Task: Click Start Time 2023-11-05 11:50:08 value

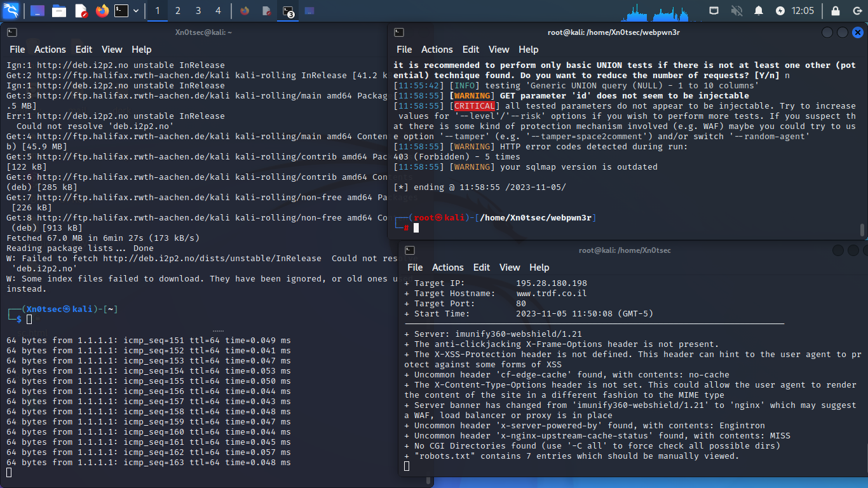Action: pos(585,314)
